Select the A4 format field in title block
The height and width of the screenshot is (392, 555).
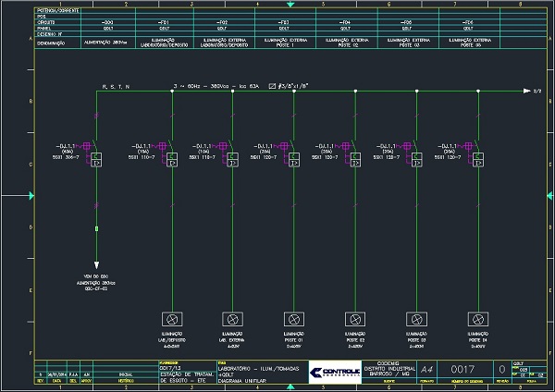click(426, 369)
